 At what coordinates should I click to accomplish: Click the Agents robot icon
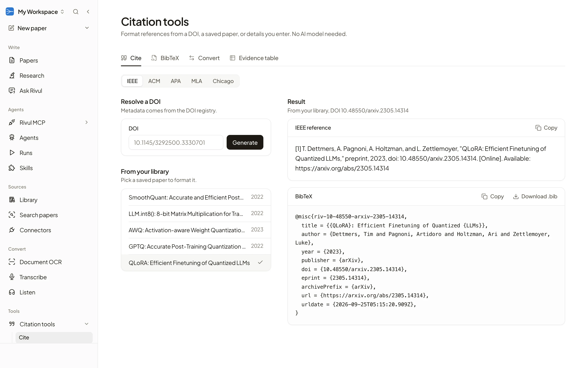point(12,138)
